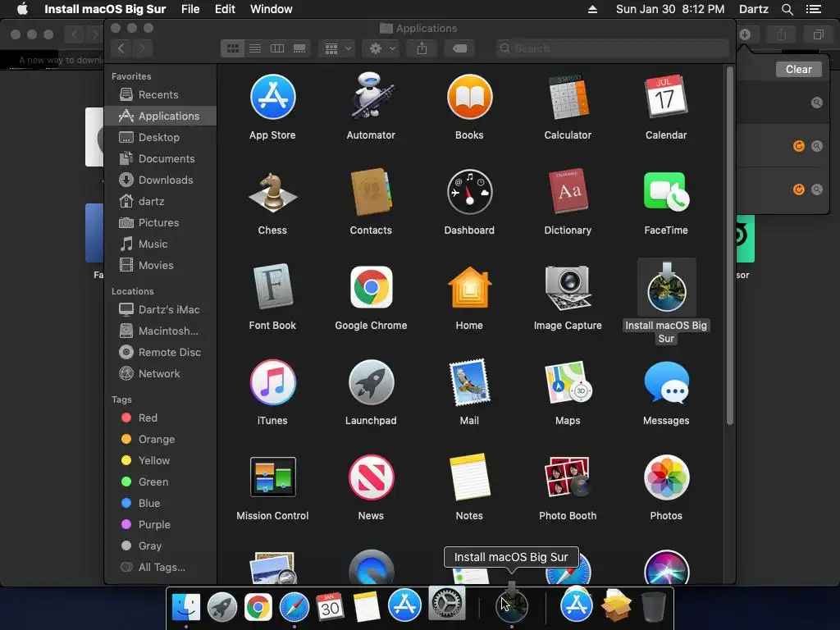Click the edit tags toolbar button
The image size is (840, 630).
459,48
